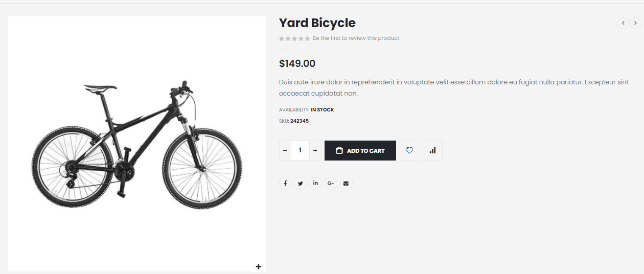This screenshot has width=644, height=274.
Task: Click the Yard Bicycle title
Action: [x=317, y=23]
